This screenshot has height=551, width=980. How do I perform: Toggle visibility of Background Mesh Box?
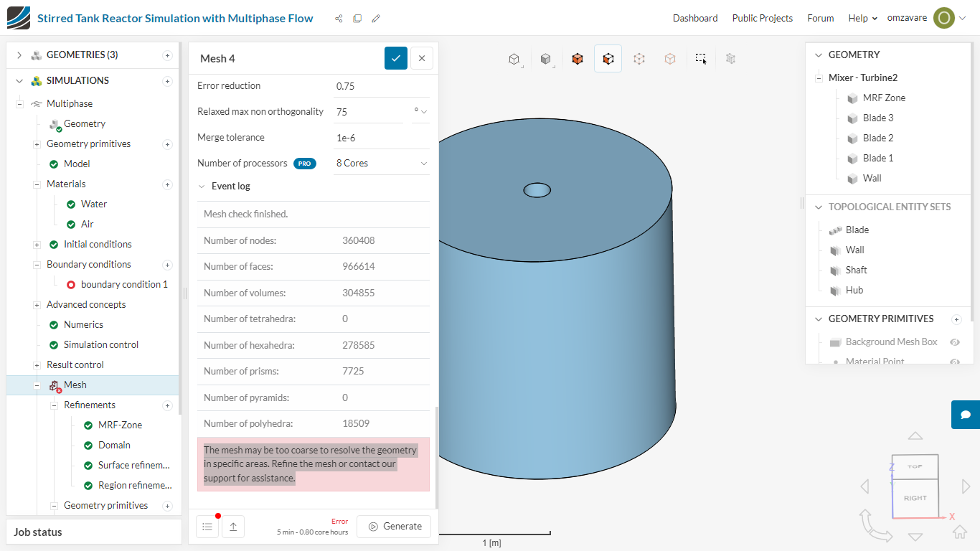click(955, 342)
